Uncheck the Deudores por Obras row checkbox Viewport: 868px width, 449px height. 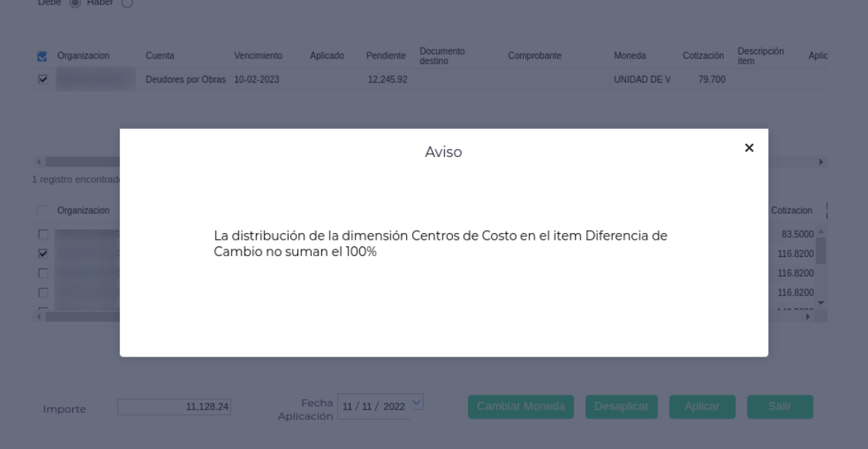click(42, 80)
